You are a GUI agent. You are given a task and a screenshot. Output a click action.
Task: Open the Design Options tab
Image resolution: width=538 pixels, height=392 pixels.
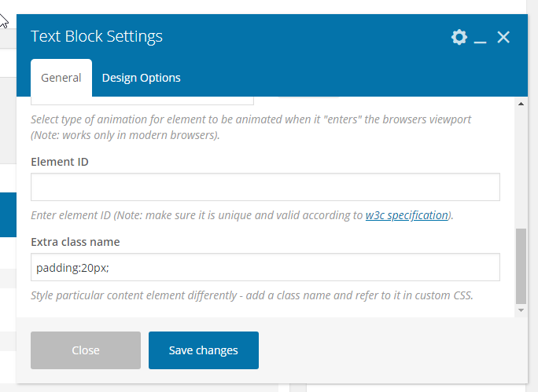141,78
